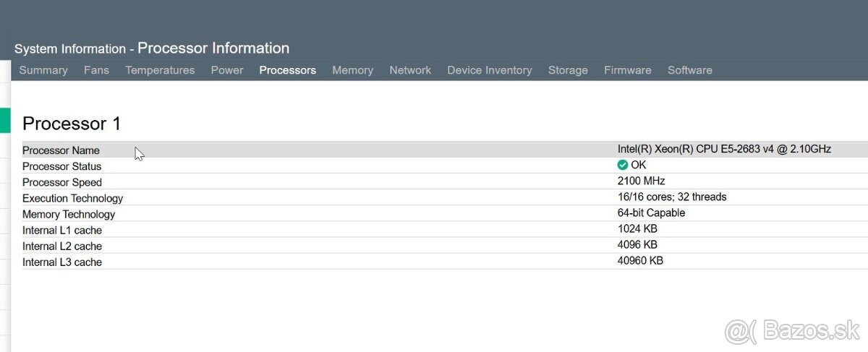
Task: Open the Memory tab
Action: 353,70
